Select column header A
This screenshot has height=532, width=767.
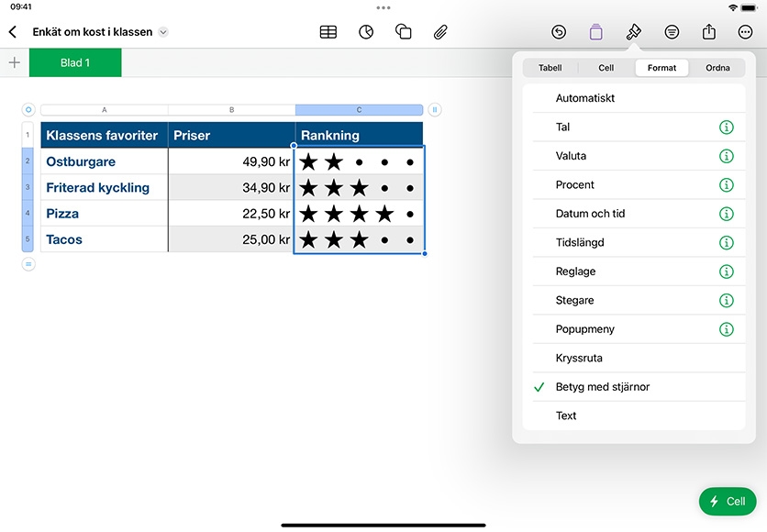(105, 110)
